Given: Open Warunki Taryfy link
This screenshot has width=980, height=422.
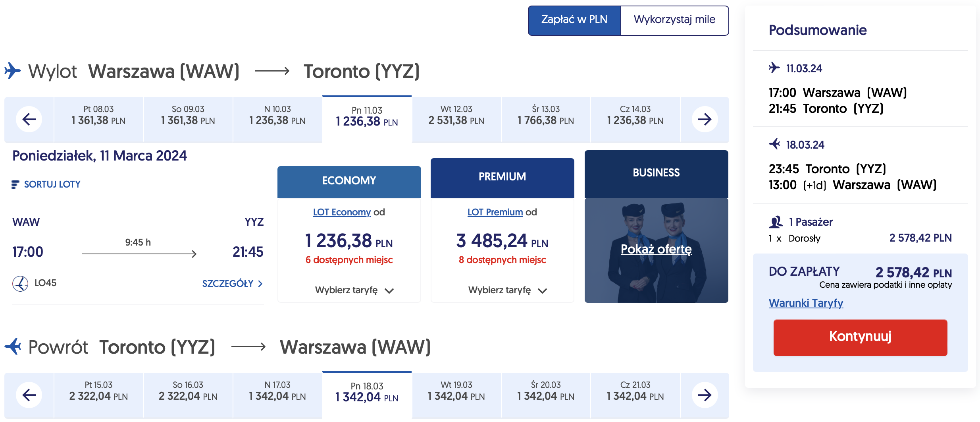Looking at the screenshot, I should click(x=806, y=303).
